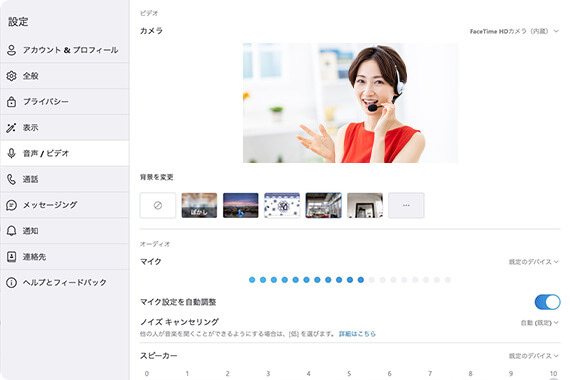Select no background effect option

tap(158, 205)
